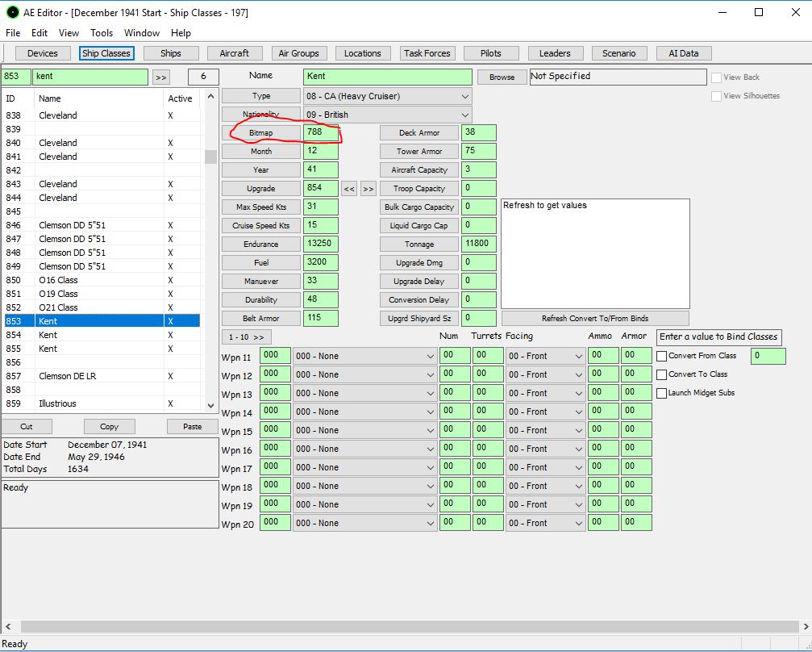The height and width of the screenshot is (652, 812).
Task: Go to next upgrade with >> button beside Upgrade
Action: (x=369, y=189)
